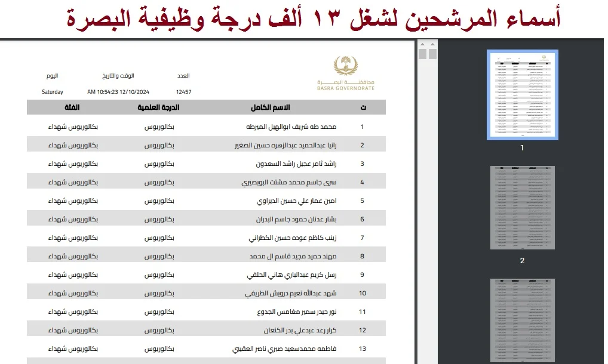608x364 pixels.
Task: Open the page 2 thumbnail
Action: pyautogui.click(x=522, y=208)
